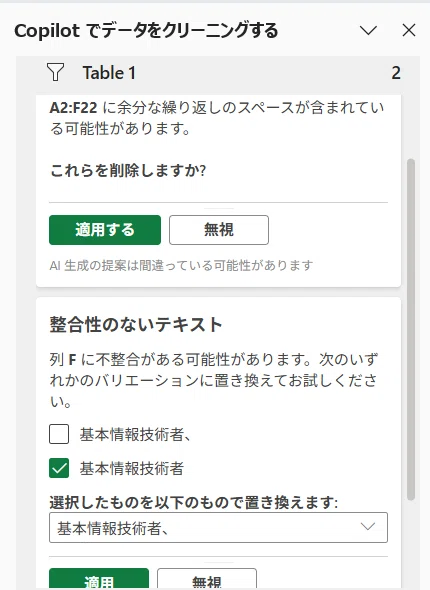The width and height of the screenshot is (430, 590).
Task: Apply the inconsistent text fix with 適用
Action: 99,579
